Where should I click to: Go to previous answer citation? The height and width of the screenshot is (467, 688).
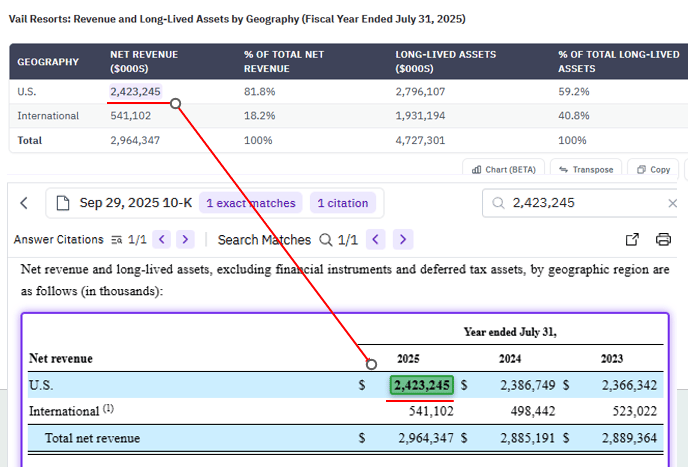[x=160, y=239]
